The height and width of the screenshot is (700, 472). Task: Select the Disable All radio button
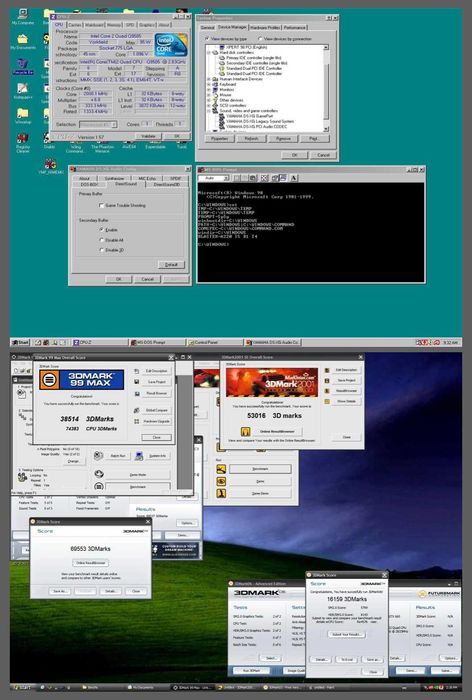101,240
